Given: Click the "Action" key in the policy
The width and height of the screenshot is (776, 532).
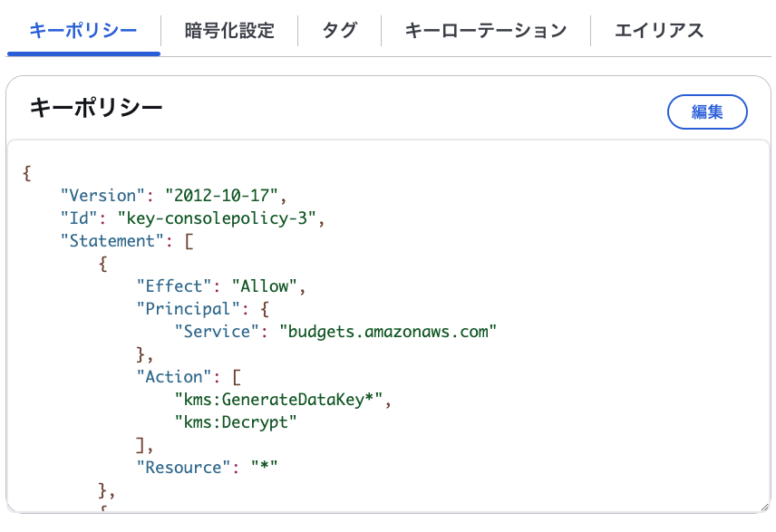Looking at the screenshot, I should point(174,376).
